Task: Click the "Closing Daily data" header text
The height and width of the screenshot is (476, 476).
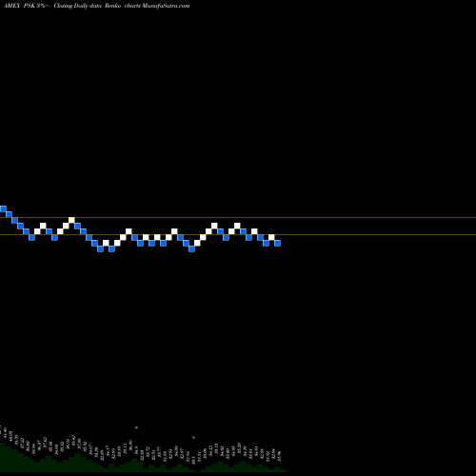Action: (78, 6)
